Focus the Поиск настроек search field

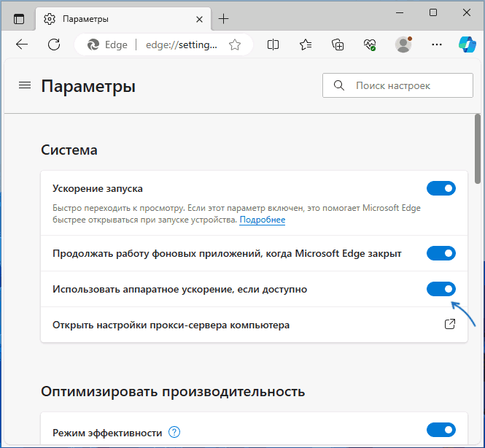click(x=397, y=85)
